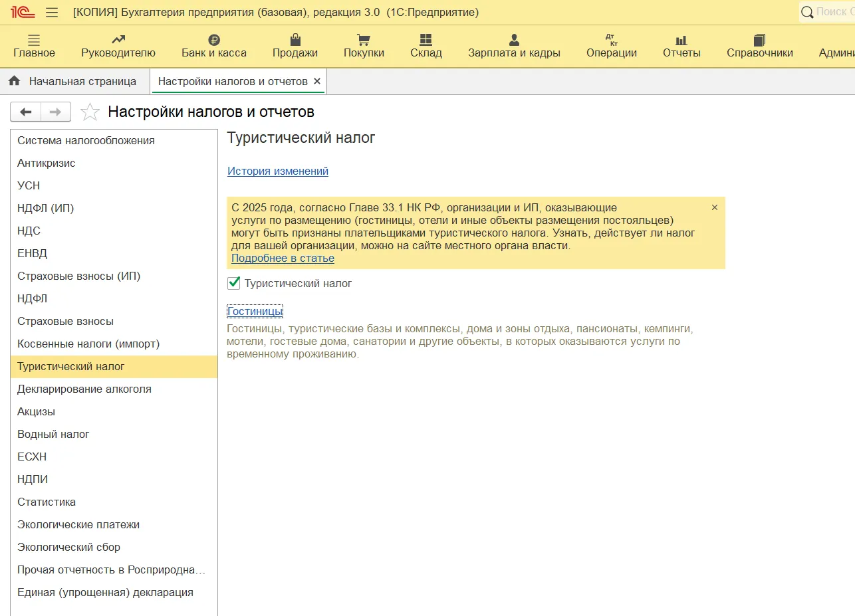Open the Зарплата и кадры section
Image resolution: width=855 pixels, height=616 pixels.
(x=514, y=46)
